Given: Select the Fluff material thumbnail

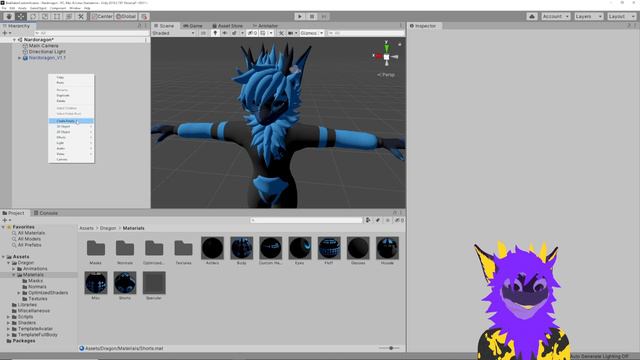Looking at the screenshot, I should (329, 248).
